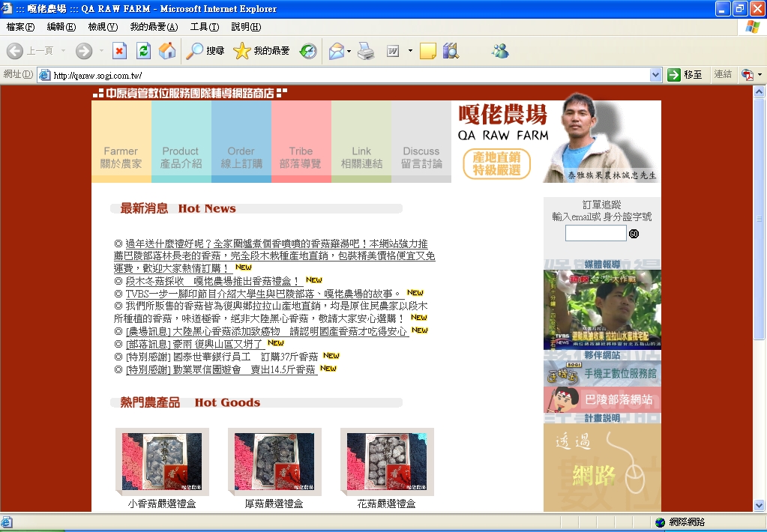Open the Discuss 留言討論 tab

421,142
